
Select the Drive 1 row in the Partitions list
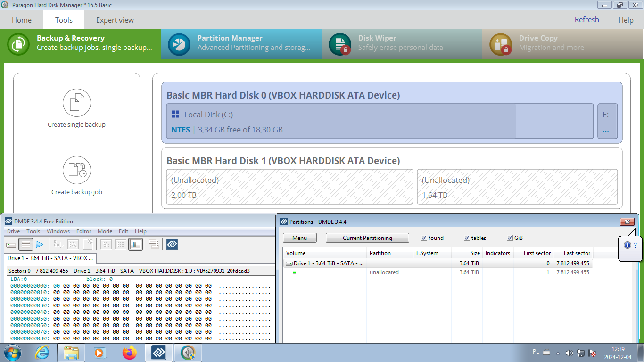(438, 263)
